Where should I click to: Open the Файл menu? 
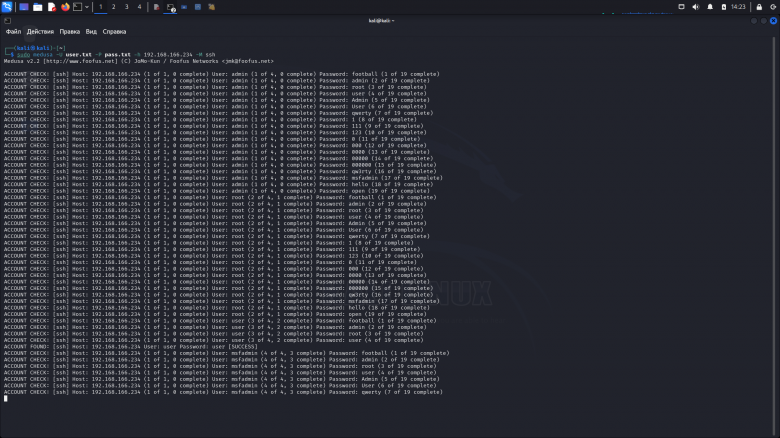(x=13, y=31)
